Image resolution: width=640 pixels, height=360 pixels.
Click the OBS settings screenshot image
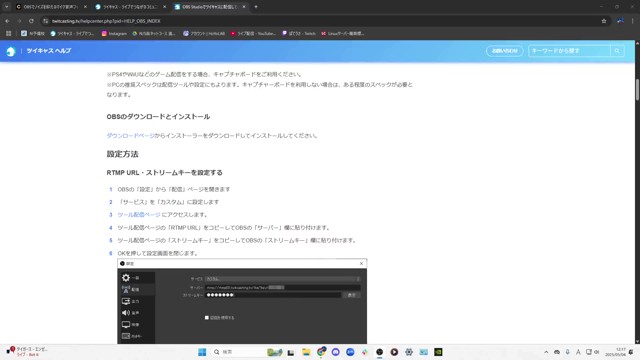tap(242, 301)
